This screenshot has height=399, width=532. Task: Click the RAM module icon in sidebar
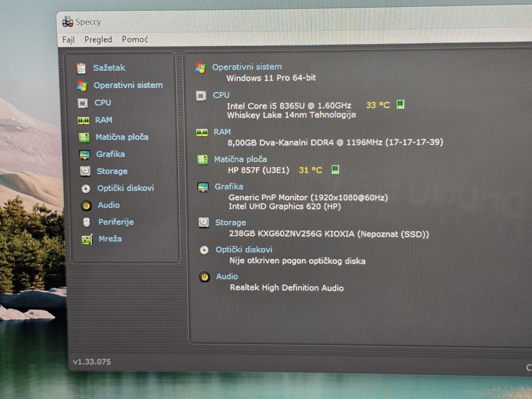click(x=84, y=121)
